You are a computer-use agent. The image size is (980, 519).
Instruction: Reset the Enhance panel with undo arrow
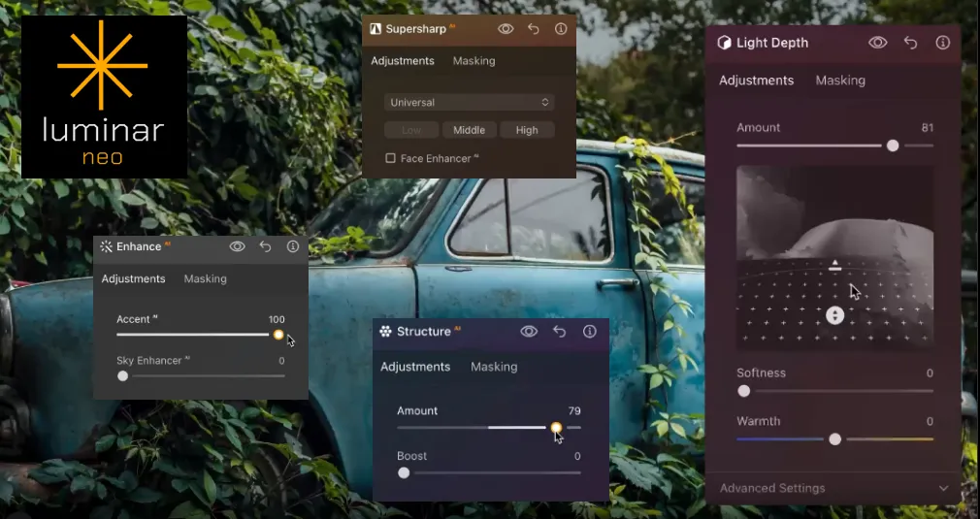265,246
